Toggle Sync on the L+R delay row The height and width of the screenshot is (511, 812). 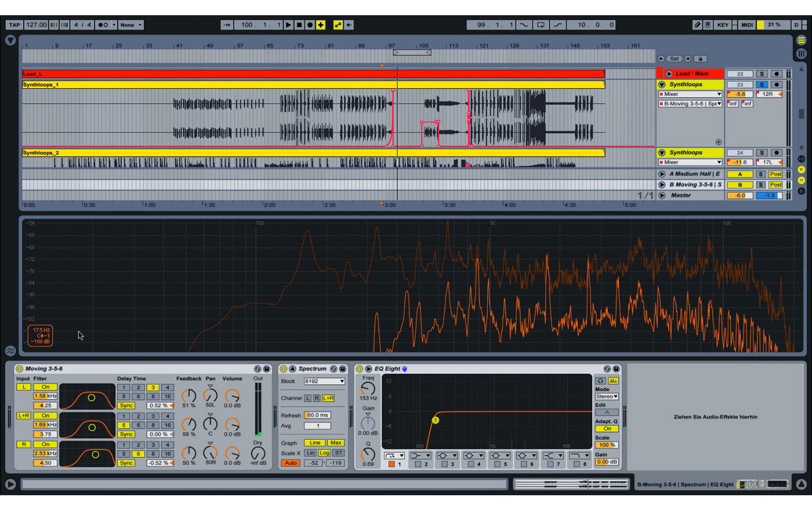126,434
